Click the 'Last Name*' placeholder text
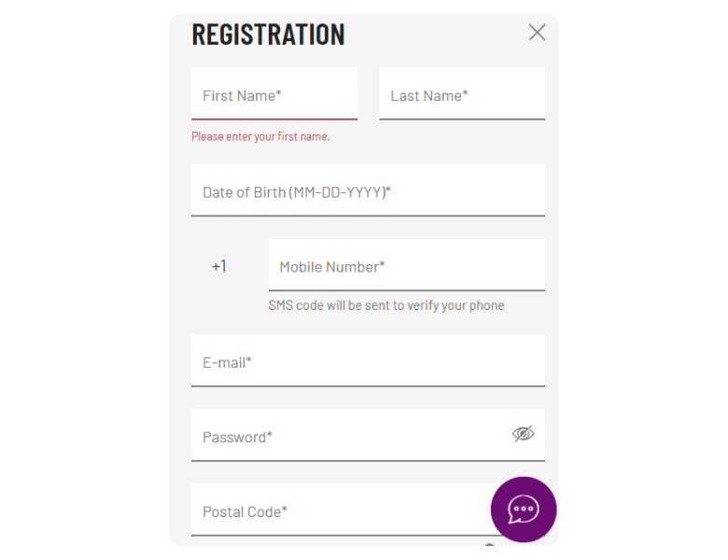The width and height of the screenshot is (728, 560). (x=429, y=95)
